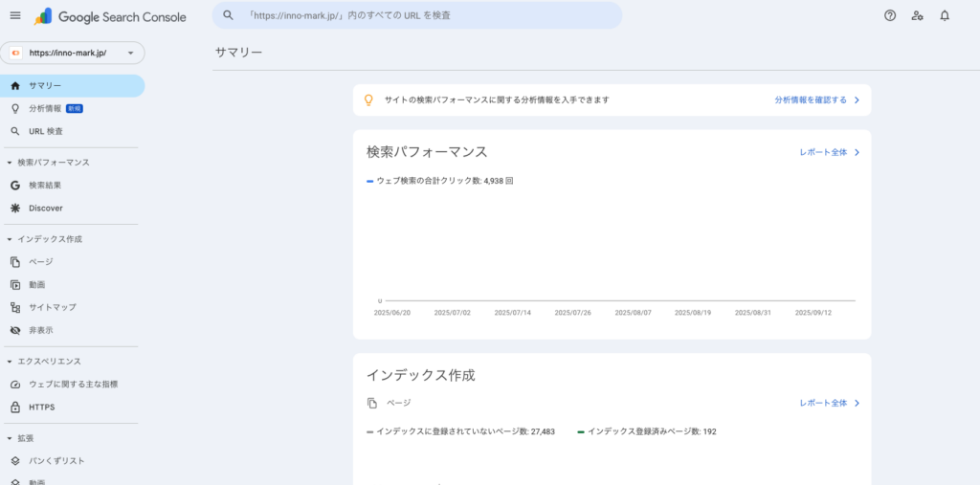The image size is (980, 485).
Task: Go to サイトマップ in the sidebar
Action: tap(52, 307)
